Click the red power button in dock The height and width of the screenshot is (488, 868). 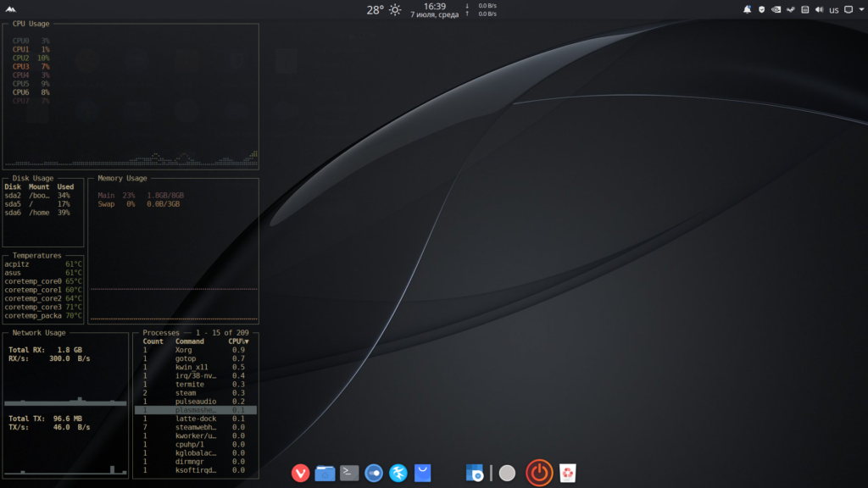tap(539, 473)
